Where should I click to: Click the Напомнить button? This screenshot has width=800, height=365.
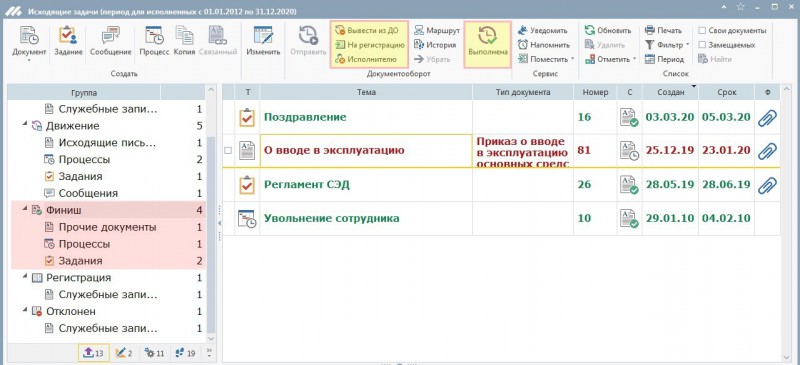pos(543,45)
